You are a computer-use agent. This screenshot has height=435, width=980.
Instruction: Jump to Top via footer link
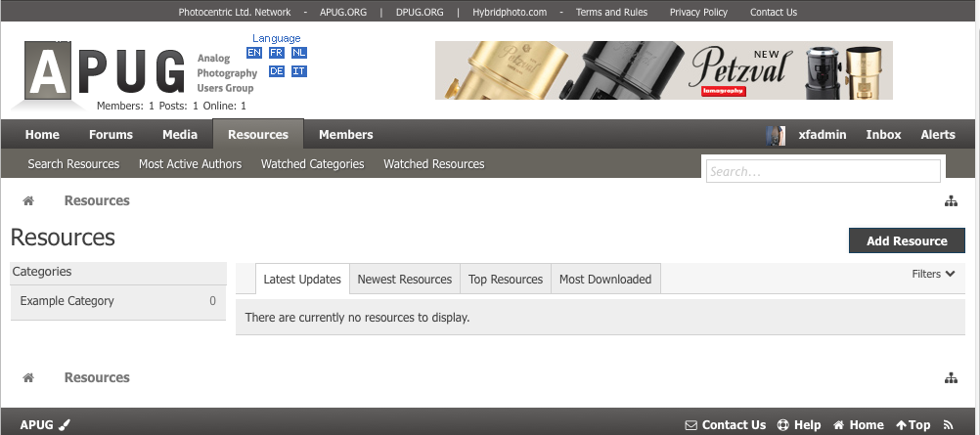[913, 425]
